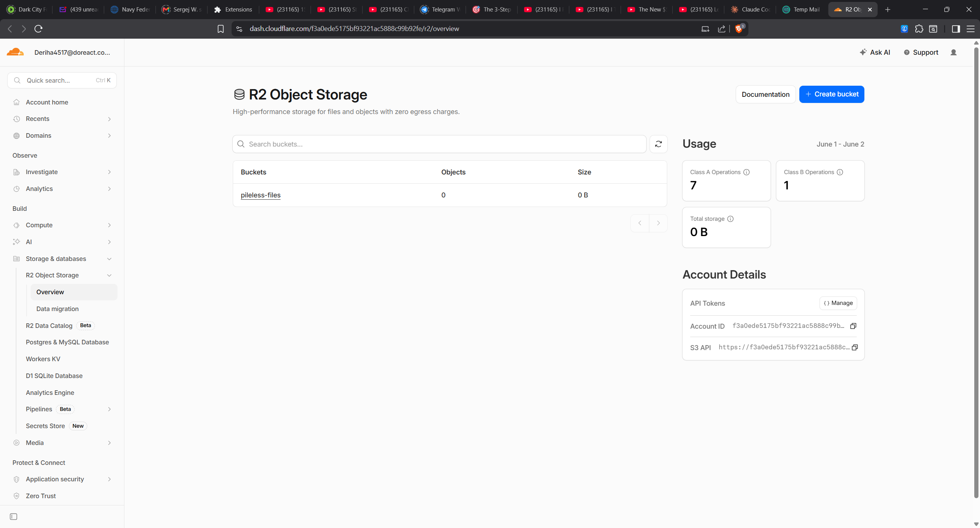Expand the Investigate section

(62, 172)
